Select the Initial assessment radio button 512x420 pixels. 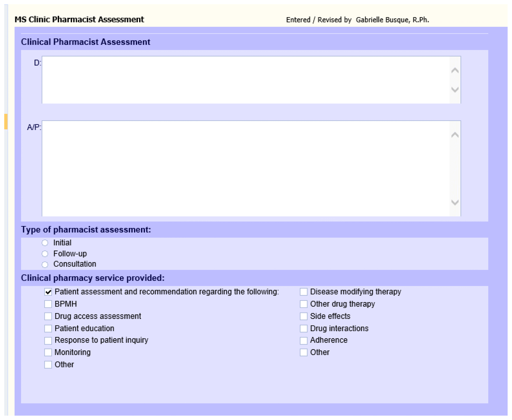(45, 243)
